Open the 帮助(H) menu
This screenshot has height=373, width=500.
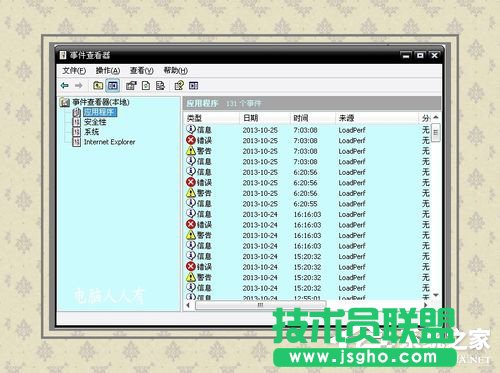tap(175, 71)
